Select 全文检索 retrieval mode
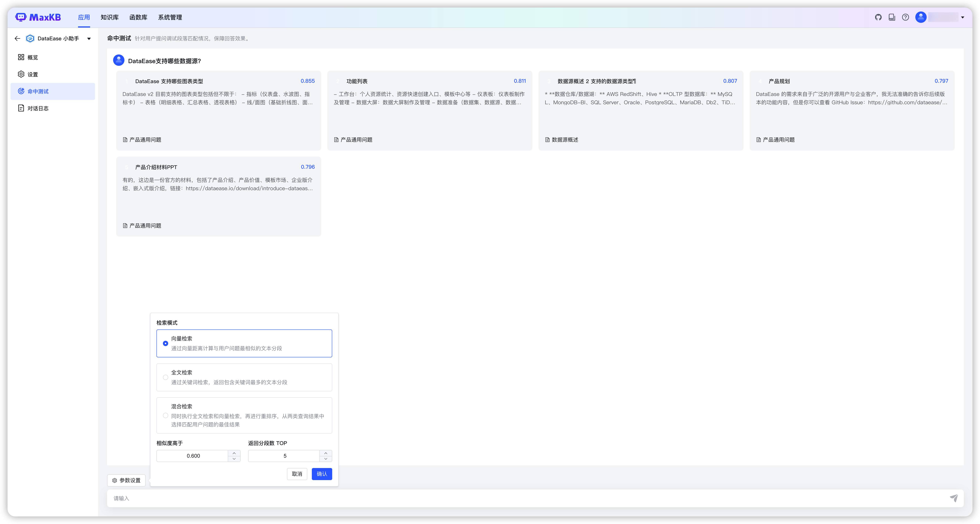This screenshot has width=980, height=524. 166,377
